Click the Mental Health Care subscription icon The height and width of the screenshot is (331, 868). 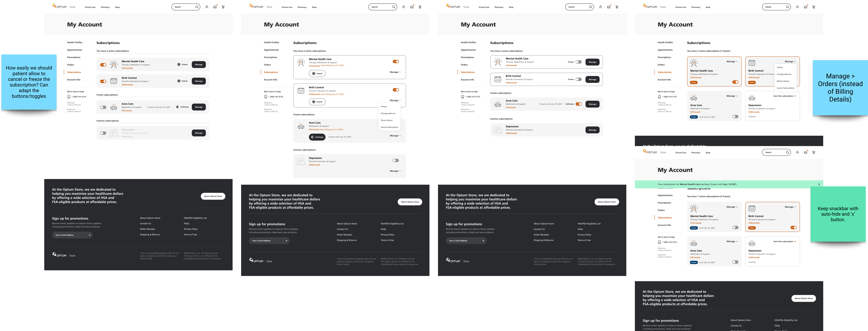click(113, 64)
